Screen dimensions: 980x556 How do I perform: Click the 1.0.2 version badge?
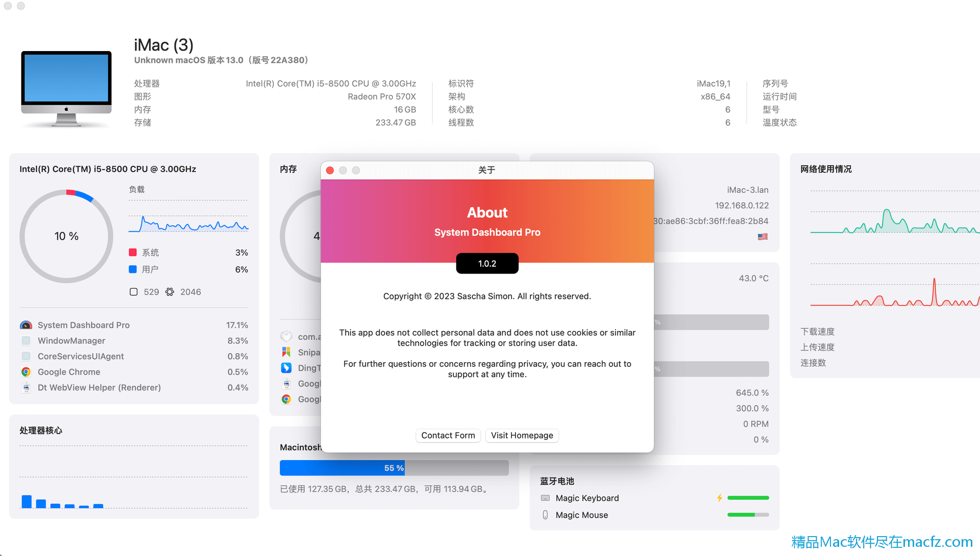pyautogui.click(x=487, y=263)
